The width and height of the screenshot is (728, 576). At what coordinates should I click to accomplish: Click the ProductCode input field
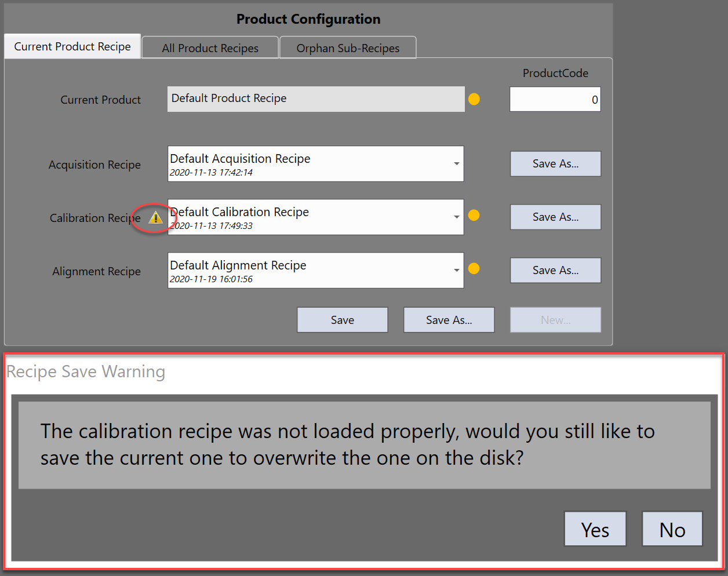[x=555, y=100]
